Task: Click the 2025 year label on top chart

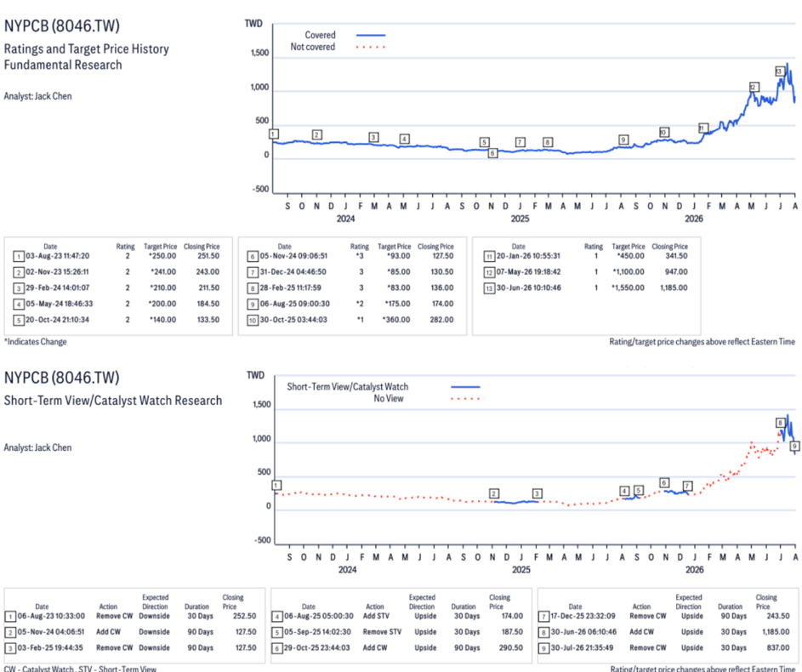Action: [x=520, y=219]
